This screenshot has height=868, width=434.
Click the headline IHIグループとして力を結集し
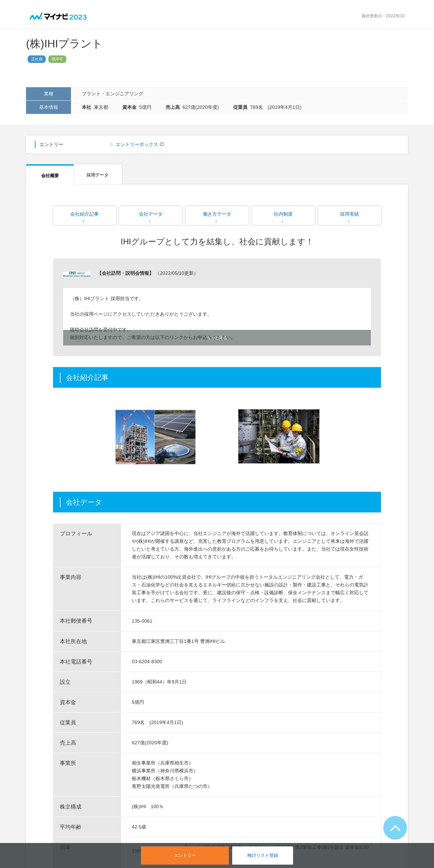(x=217, y=242)
